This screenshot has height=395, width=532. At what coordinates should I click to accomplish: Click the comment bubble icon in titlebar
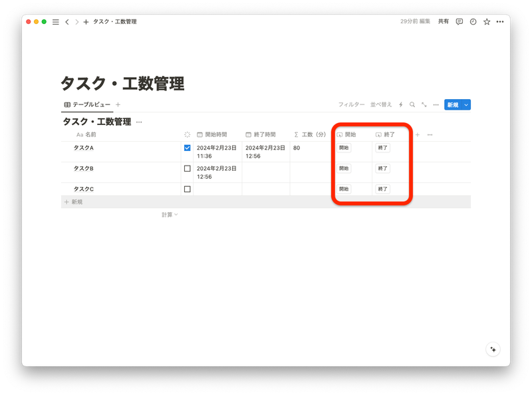(460, 21)
